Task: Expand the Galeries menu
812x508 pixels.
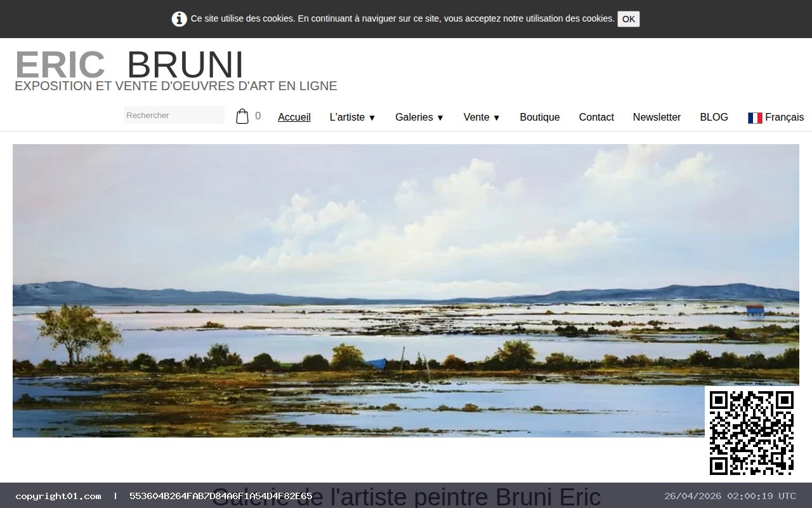Action: click(x=419, y=117)
